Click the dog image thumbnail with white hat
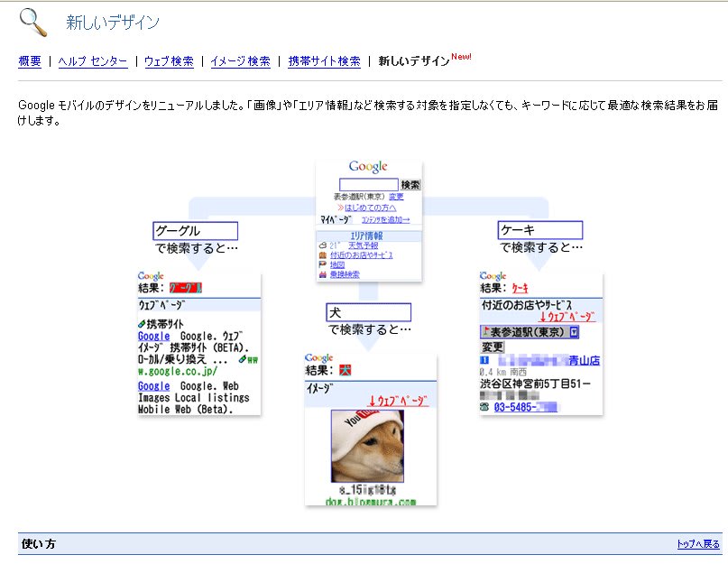The height and width of the screenshot is (564, 728). [x=367, y=445]
